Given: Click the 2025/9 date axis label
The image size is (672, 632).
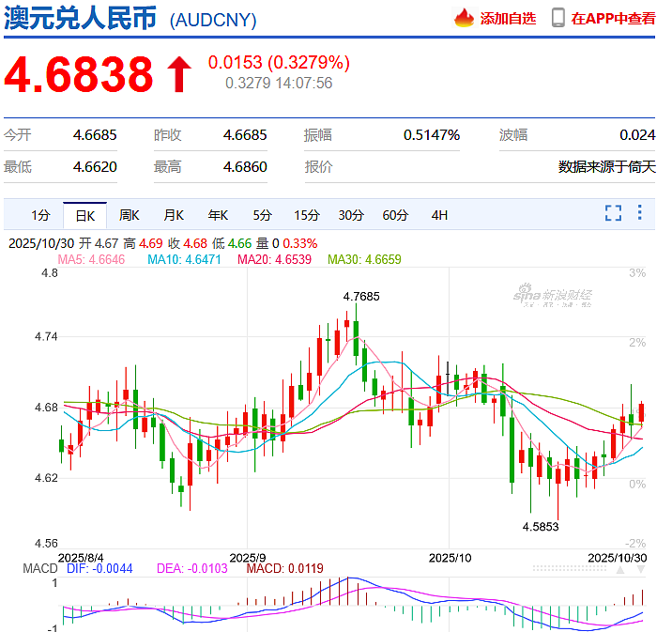Looking at the screenshot, I should pos(247,558).
